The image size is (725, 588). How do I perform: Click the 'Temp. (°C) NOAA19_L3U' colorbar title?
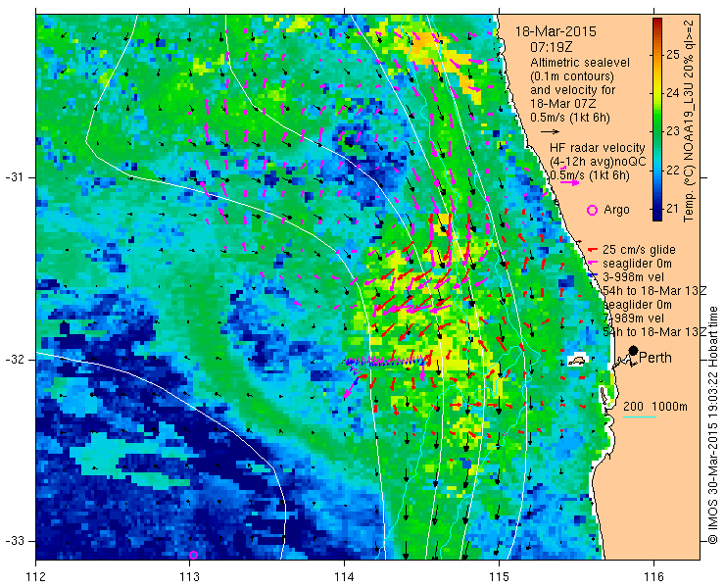pyautogui.click(x=689, y=154)
